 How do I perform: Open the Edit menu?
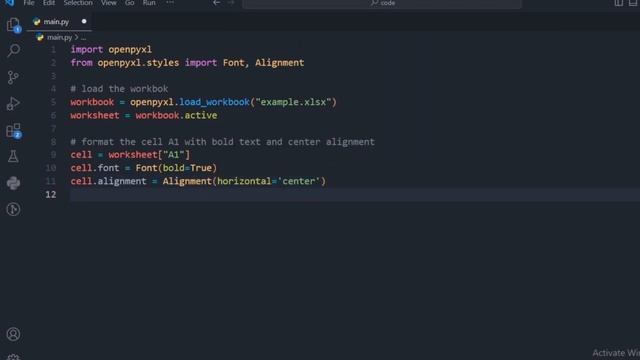click(49, 3)
